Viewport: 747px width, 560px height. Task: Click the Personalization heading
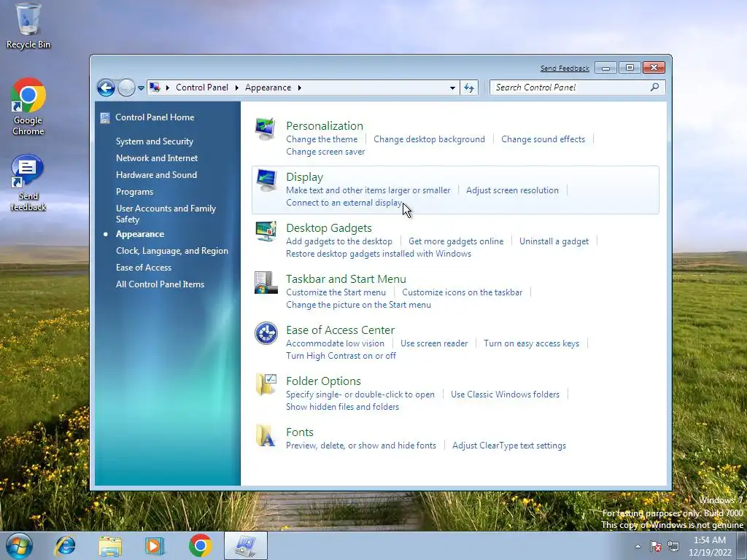click(x=325, y=125)
